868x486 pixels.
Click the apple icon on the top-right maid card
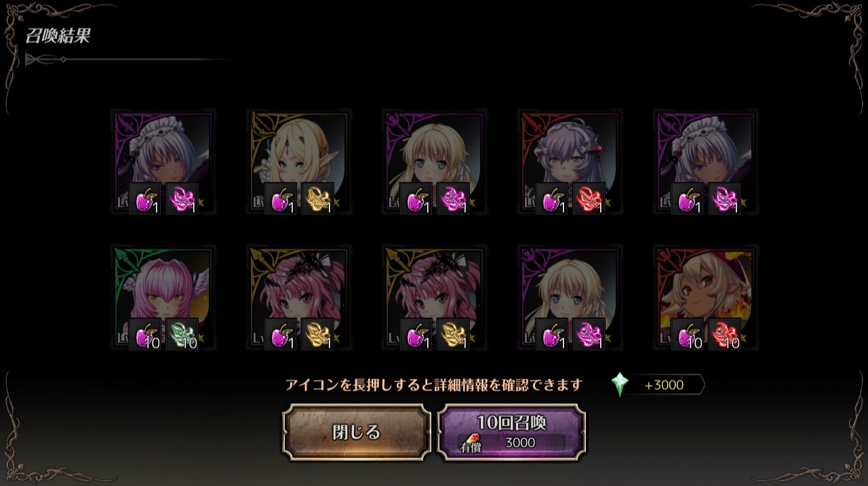(688, 199)
